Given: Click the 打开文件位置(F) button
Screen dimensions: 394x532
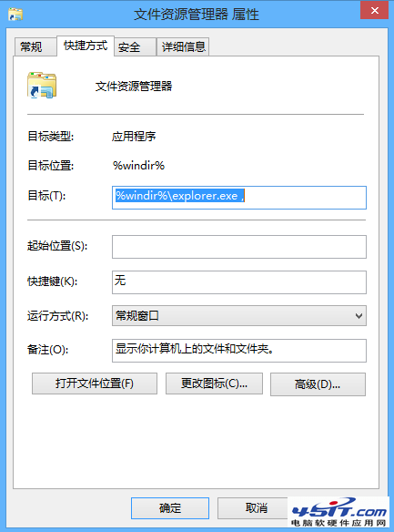Looking at the screenshot, I should point(95,384).
